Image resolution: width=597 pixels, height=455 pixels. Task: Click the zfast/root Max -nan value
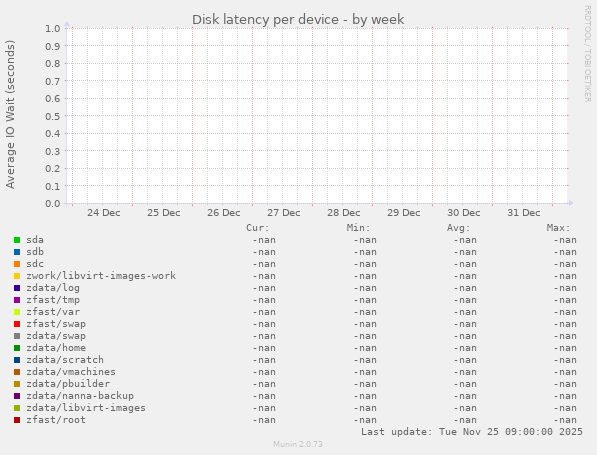[x=565, y=420]
